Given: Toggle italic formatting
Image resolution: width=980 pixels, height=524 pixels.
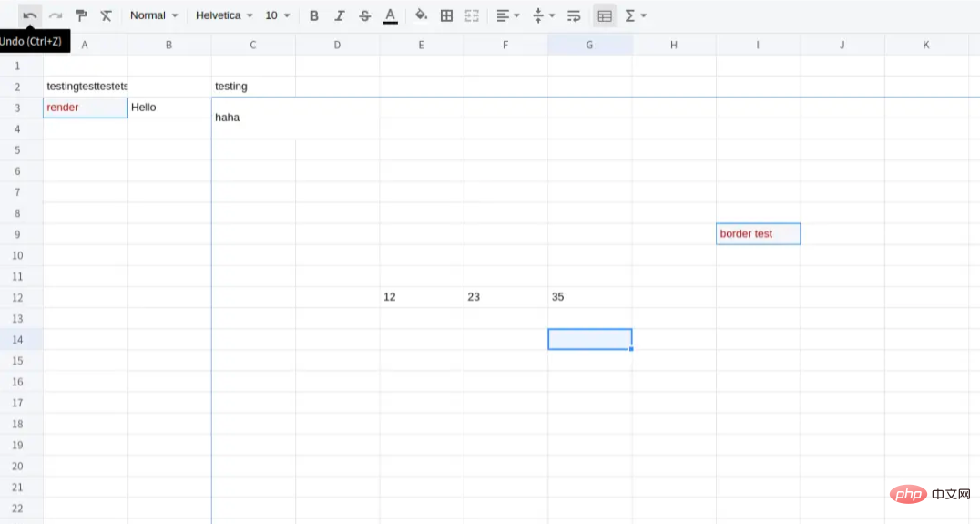Looking at the screenshot, I should pos(340,15).
